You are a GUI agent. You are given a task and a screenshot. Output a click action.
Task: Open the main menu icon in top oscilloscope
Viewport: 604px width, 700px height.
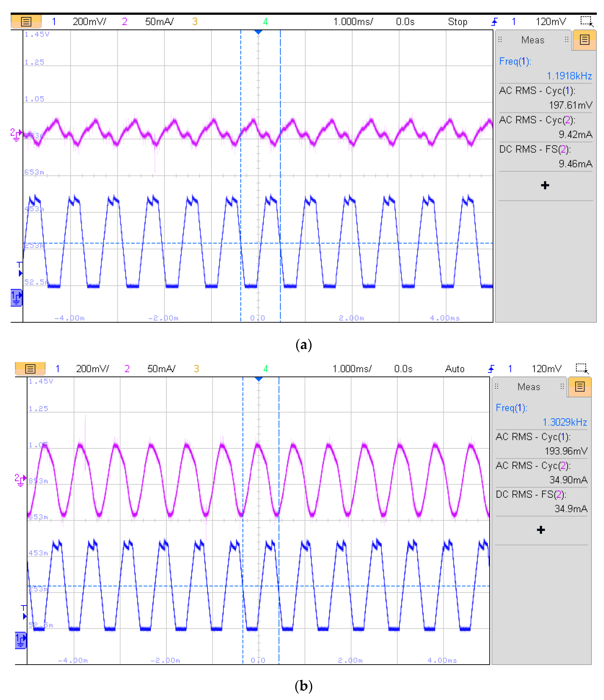26,22
